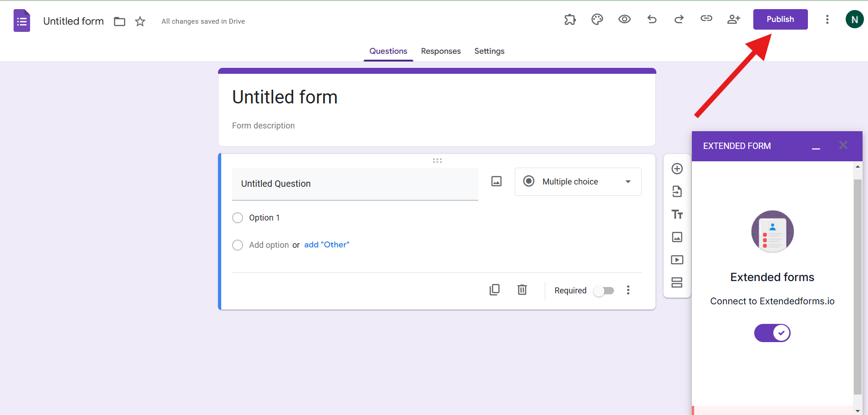Add a new question from sidebar
Image resolution: width=868 pixels, height=415 pixels.
(677, 169)
